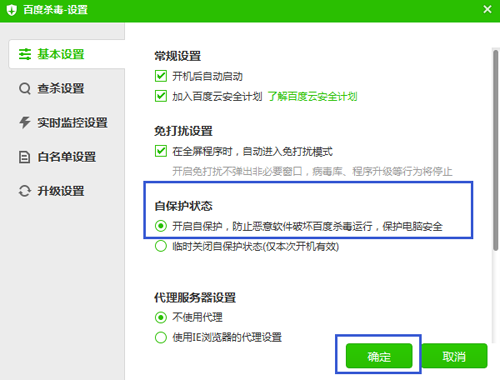
Task: Close the settings window with X
Action: (487, 9)
